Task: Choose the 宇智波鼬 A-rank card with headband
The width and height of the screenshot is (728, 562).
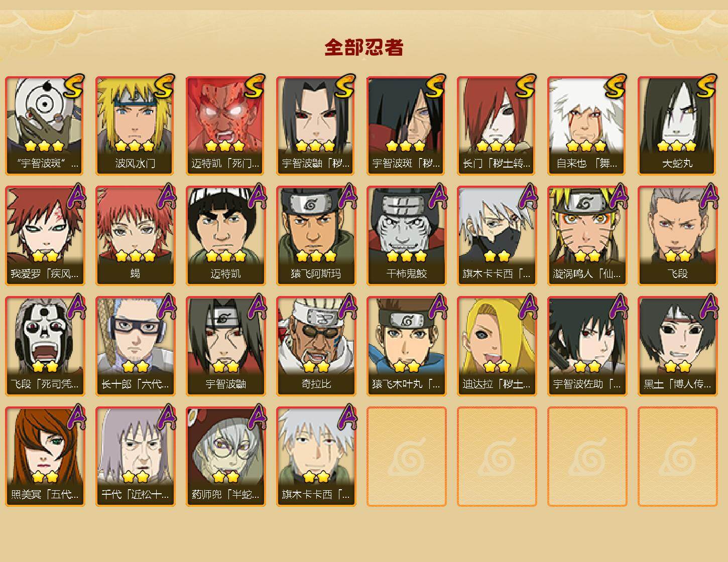Action: coord(225,346)
